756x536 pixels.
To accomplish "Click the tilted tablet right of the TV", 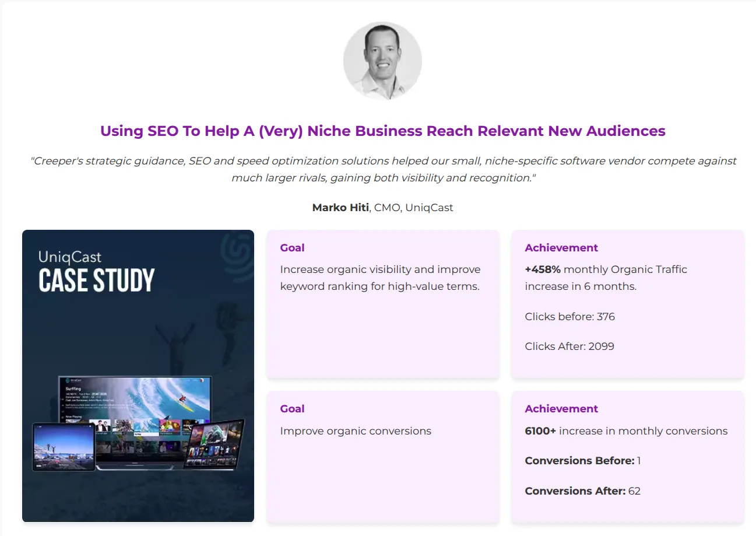I will (x=213, y=443).
